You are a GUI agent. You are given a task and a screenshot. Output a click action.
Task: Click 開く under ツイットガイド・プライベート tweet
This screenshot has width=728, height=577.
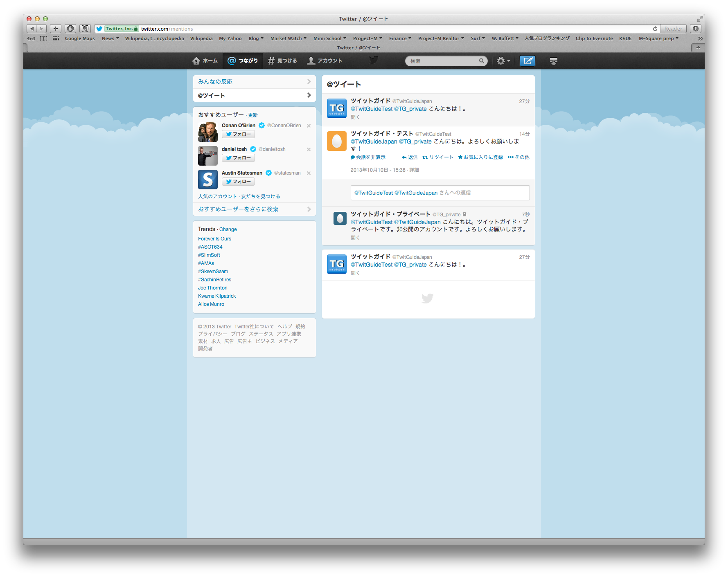(x=355, y=238)
